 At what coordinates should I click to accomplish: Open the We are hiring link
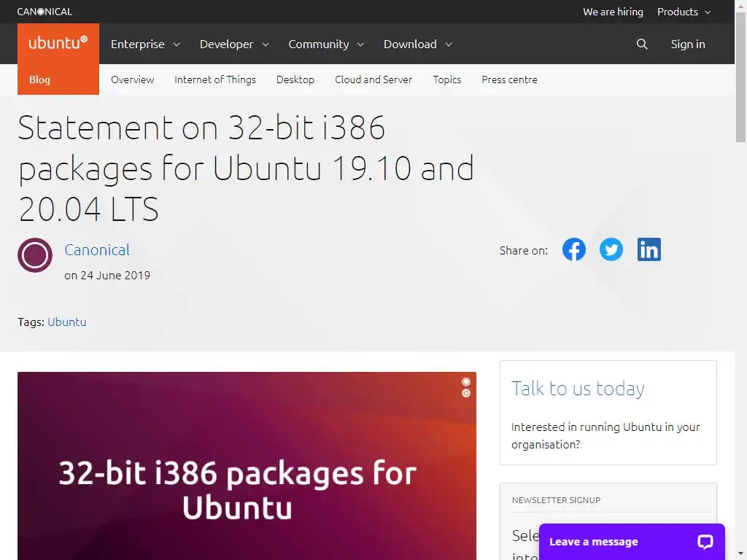pos(613,12)
